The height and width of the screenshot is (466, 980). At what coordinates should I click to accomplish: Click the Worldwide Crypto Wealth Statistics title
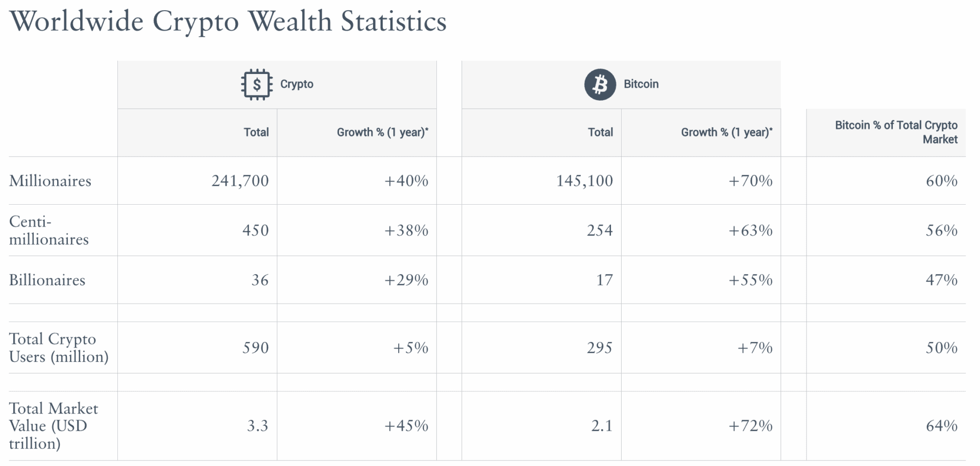pos(228,21)
